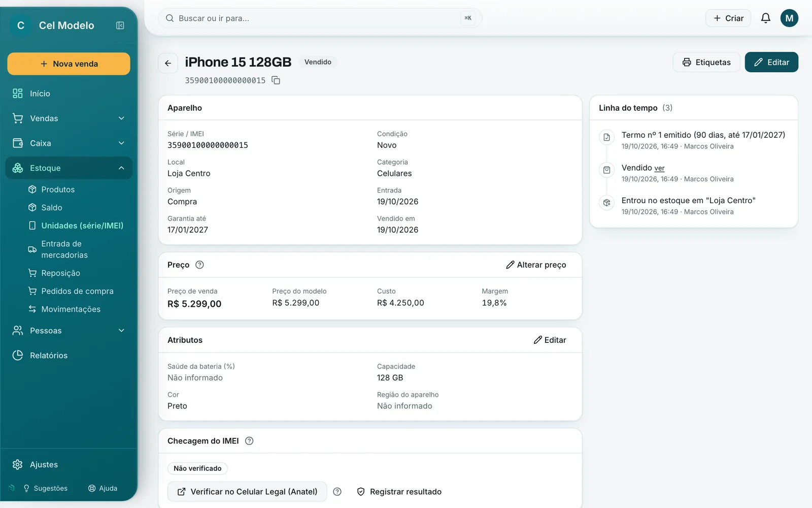Viewport: 812px width, 508px height.
Task: Expand the Pessoas menu chevron
Action: tap(121, 331)
